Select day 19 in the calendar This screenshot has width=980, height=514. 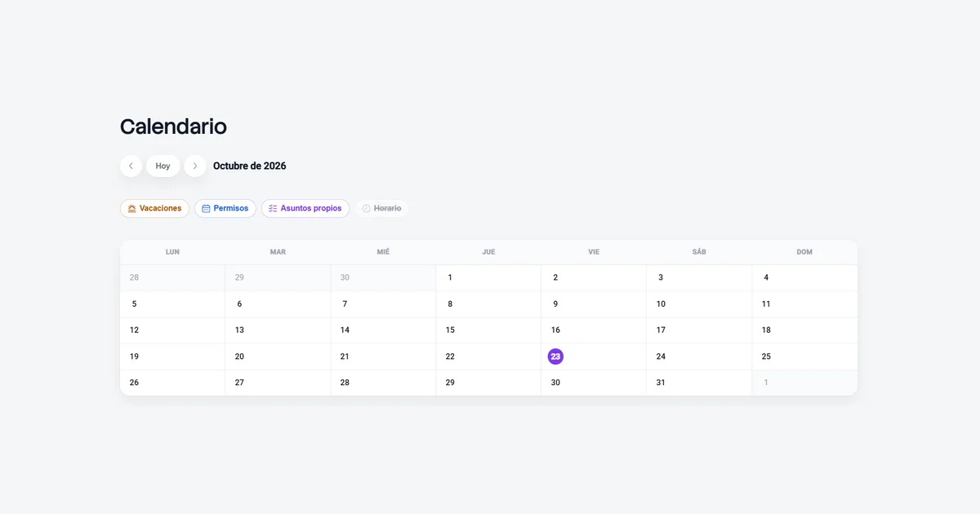coord(172,357)
